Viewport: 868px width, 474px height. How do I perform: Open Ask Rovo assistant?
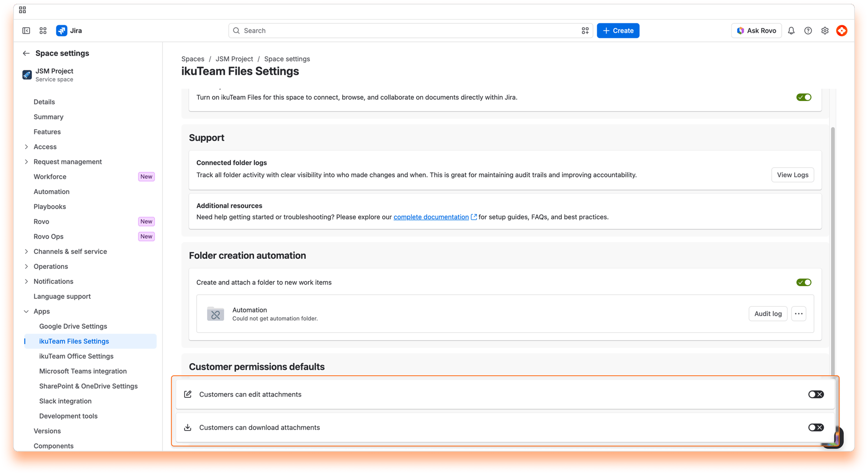(x=756, y=30)
